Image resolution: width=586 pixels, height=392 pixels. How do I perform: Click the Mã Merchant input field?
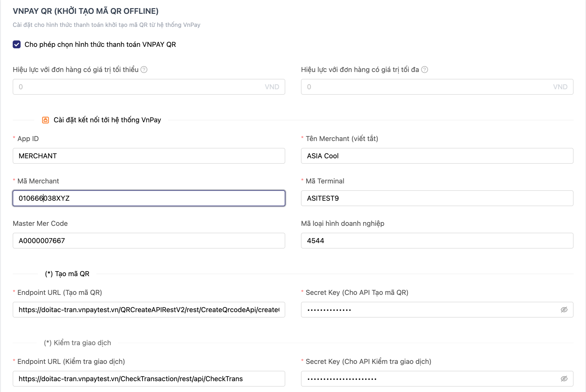pos(149,198)
